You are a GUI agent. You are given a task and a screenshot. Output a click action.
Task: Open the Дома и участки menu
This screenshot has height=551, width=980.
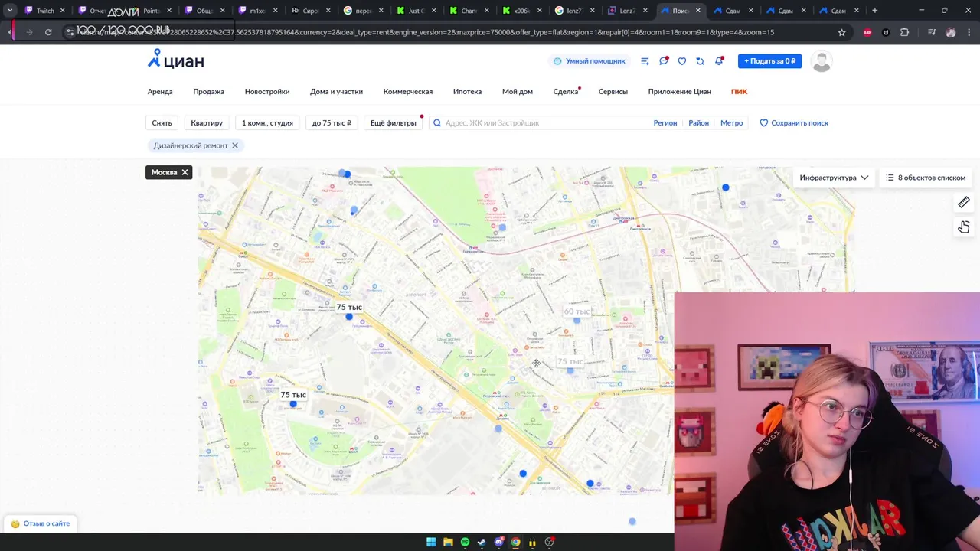[336, 91]
